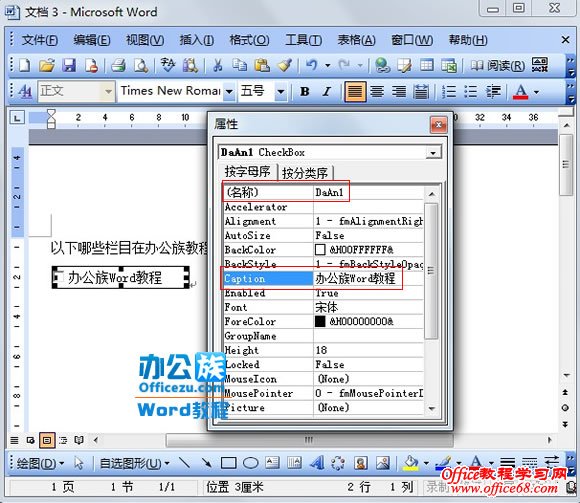Image resolution: width=580 pixels, height=503 pixels.
Task: Switch to the 按字母序 tab
Action: coord(247,171)
